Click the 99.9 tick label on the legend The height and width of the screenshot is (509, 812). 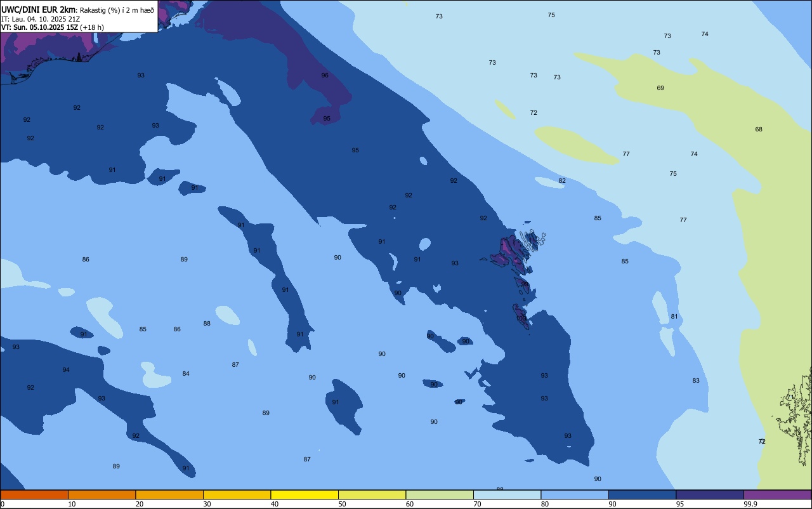click(750, 504)
